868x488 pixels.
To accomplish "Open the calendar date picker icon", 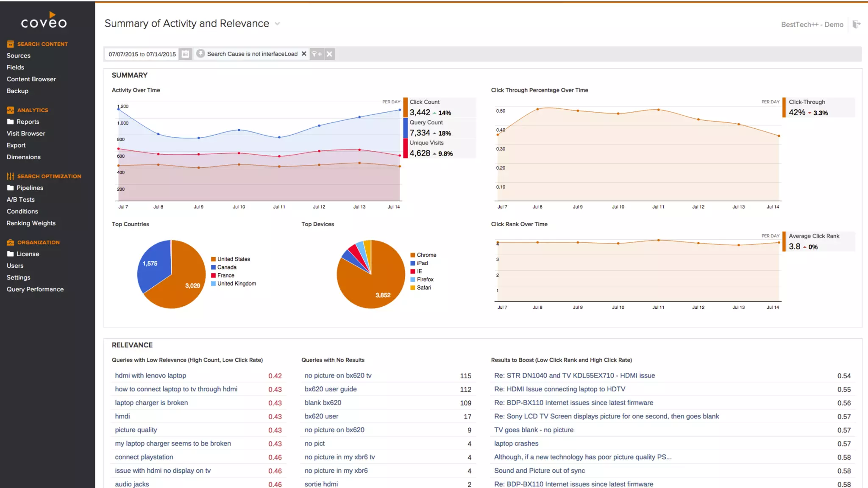I will [185, 54].
